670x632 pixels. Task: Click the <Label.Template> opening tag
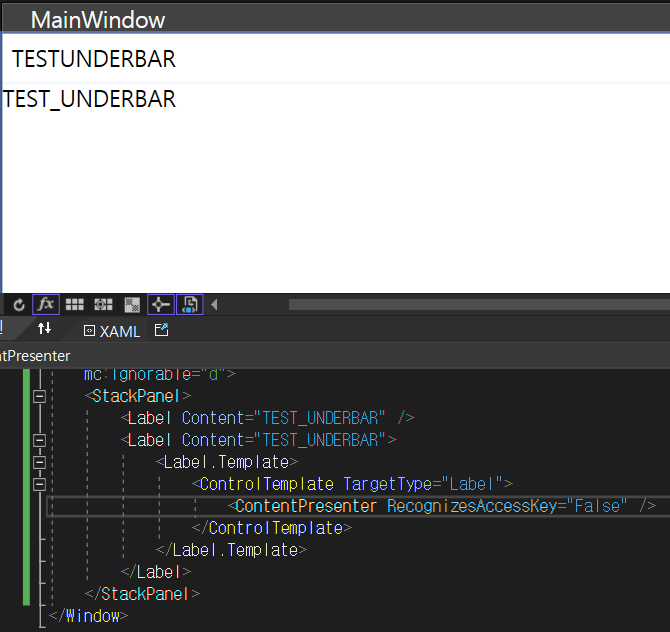pos(227,462)
